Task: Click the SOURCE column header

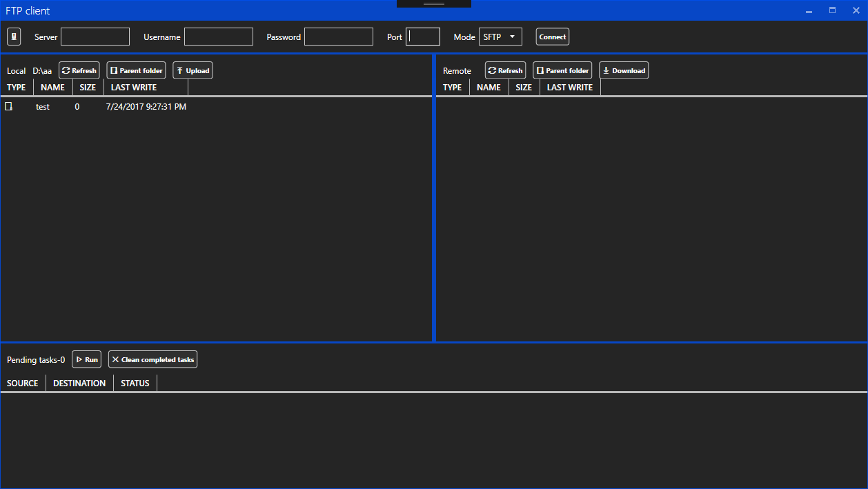Action: pyautogui.click(x=23, y=383)
